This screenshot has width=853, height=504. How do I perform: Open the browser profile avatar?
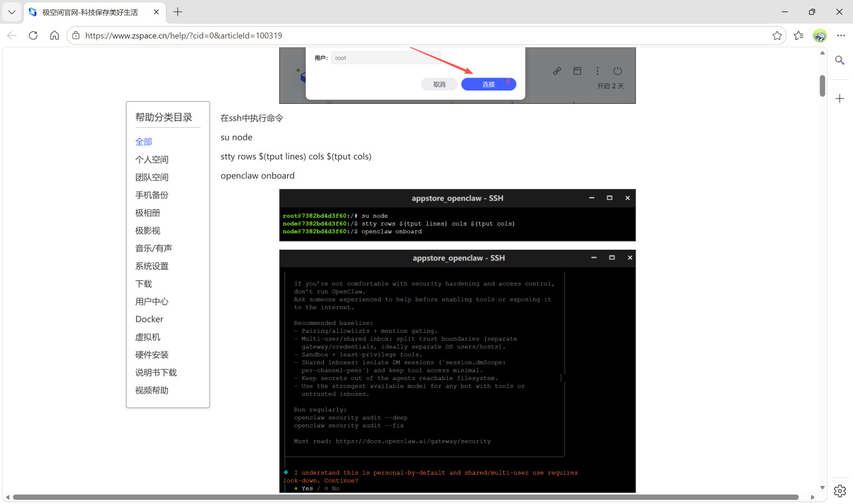[x=820, y=35]
